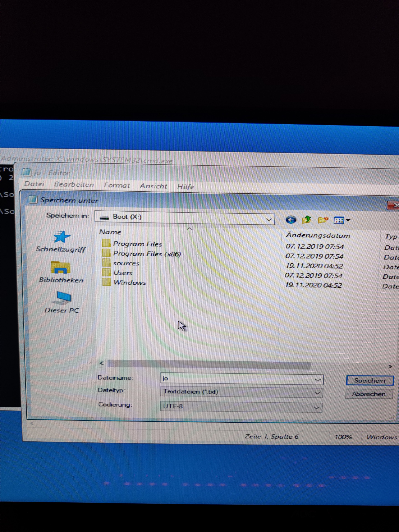Click the horizontal scrollbar in file list
Viewport: 399px width, 532px height.
click(x=209, y=365)
